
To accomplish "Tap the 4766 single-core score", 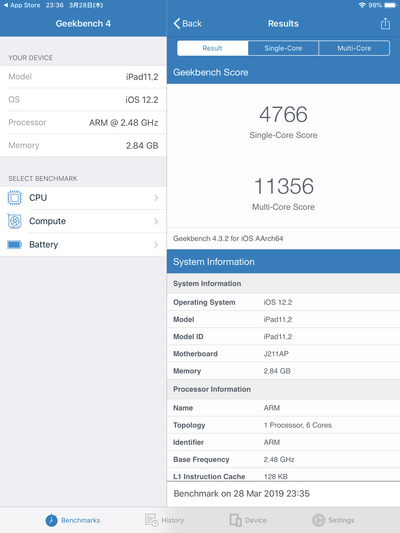I will coord(283,115).
